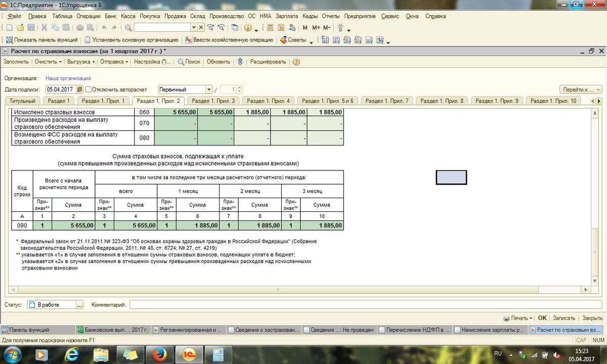Click Обновить button

(x=219, y=62)
